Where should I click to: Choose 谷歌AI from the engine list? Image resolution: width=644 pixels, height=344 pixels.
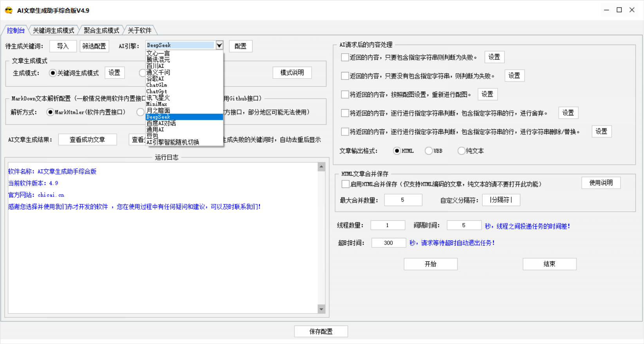pyautogui.click(x=184, y=79)
